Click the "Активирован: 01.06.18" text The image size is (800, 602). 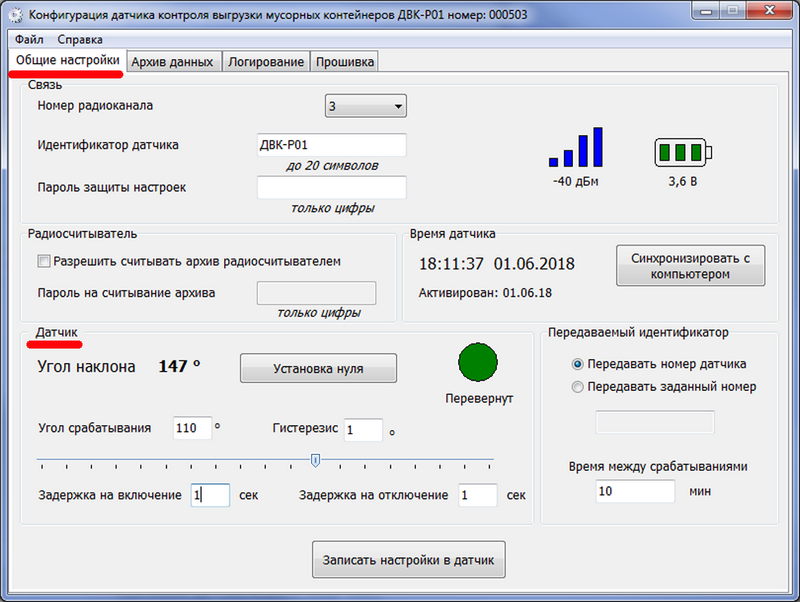tap(485, 293)
